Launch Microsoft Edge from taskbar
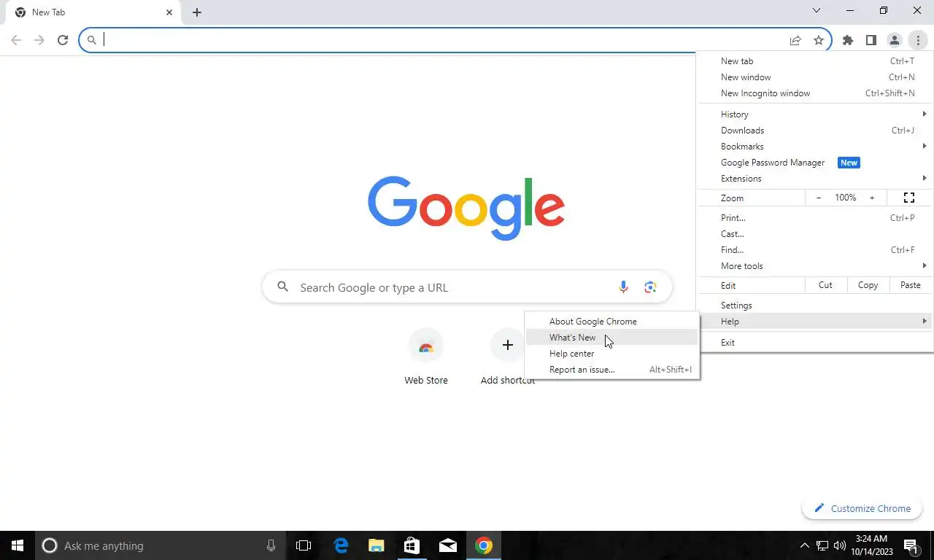This screenshot has width=934, height=560. click(341, 545)
